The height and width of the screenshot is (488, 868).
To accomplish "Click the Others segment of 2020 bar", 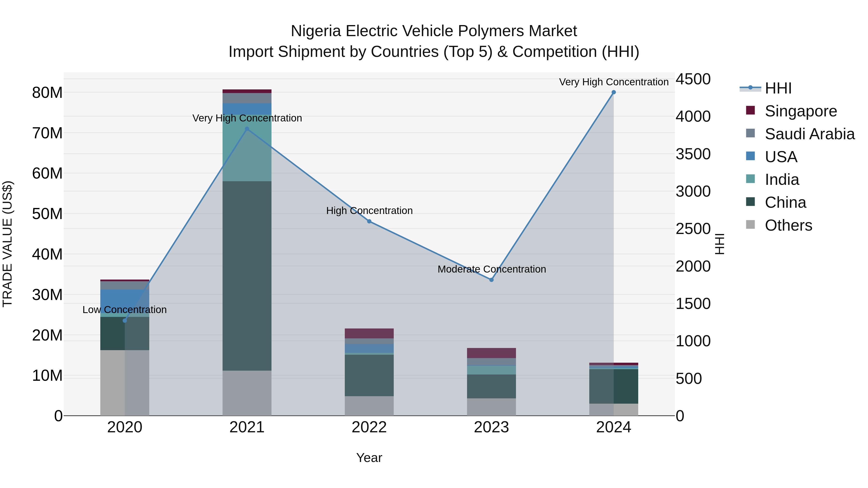I will 125,383.
